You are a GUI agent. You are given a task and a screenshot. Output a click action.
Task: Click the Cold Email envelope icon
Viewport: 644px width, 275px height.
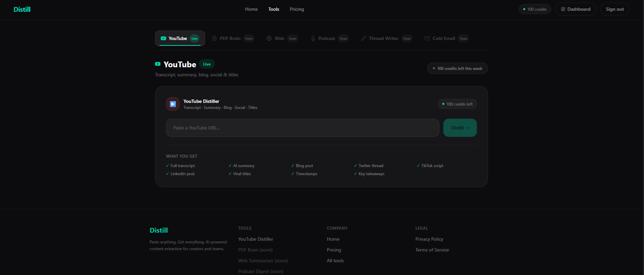[427, 38]
